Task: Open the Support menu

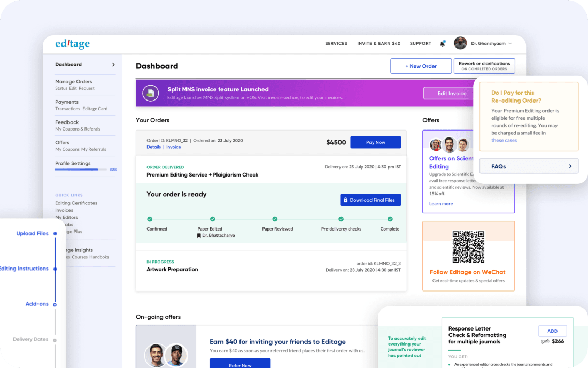Action: pos(420,43)
